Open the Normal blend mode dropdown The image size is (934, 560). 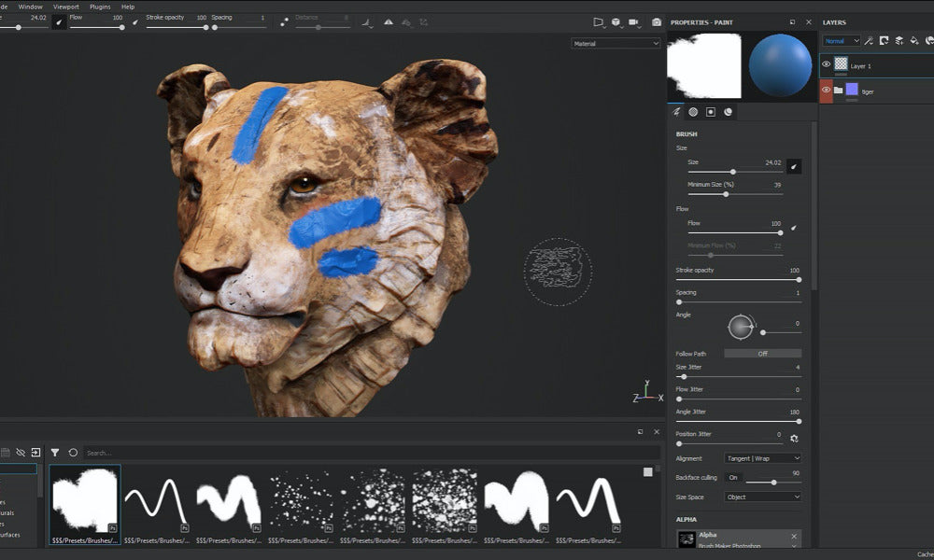coord(842,40)
